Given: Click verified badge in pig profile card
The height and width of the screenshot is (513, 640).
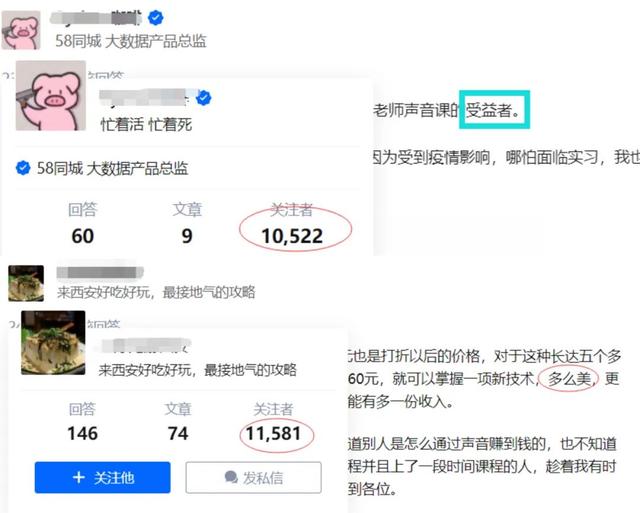Looking at the screenshot, I should tap(204, 98).
